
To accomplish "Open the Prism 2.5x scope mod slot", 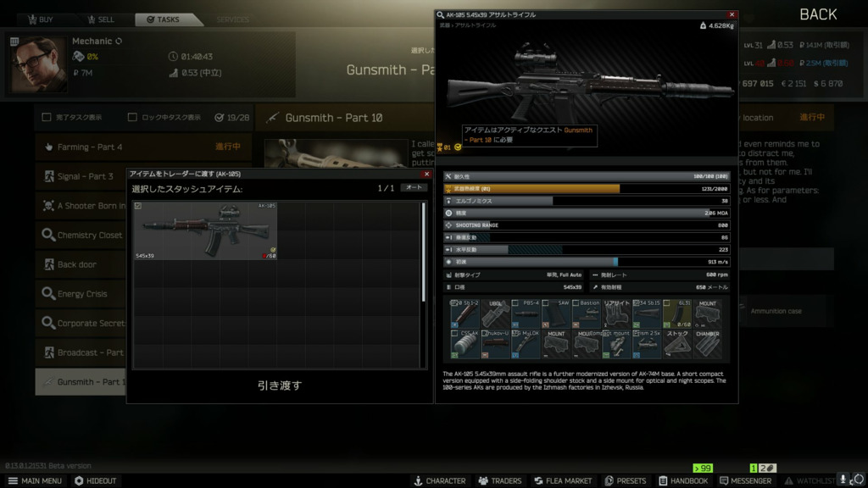I will 646,344.
